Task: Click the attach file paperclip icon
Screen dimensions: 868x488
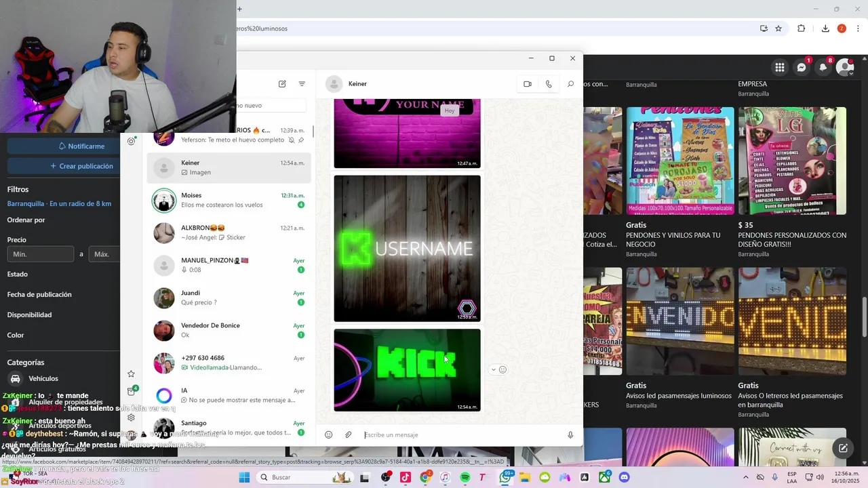Action: coord(349,435)
